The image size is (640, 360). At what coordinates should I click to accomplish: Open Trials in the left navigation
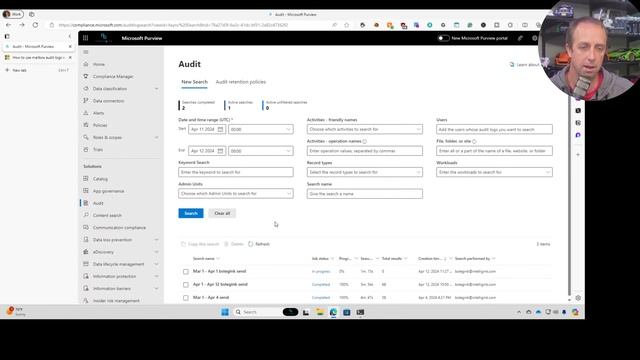tap(98, 150)
